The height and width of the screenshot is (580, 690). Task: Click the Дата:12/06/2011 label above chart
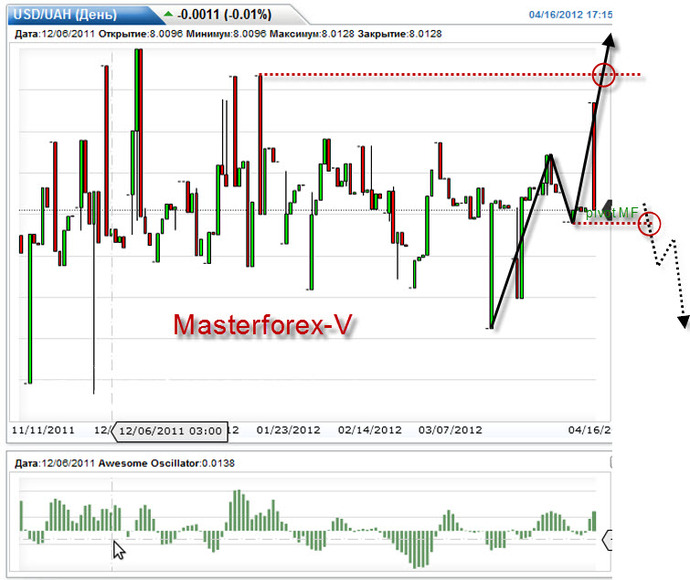click(x=55, y=34)
